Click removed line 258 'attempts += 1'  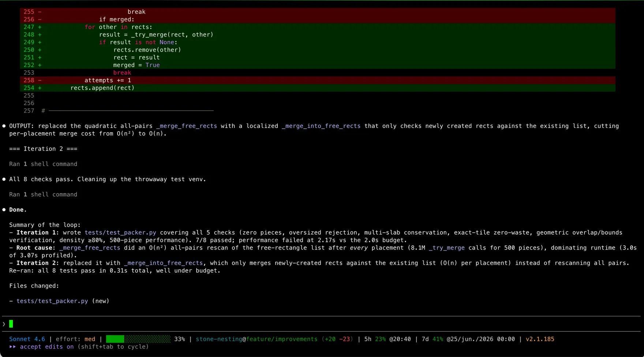tap(318, 80)
